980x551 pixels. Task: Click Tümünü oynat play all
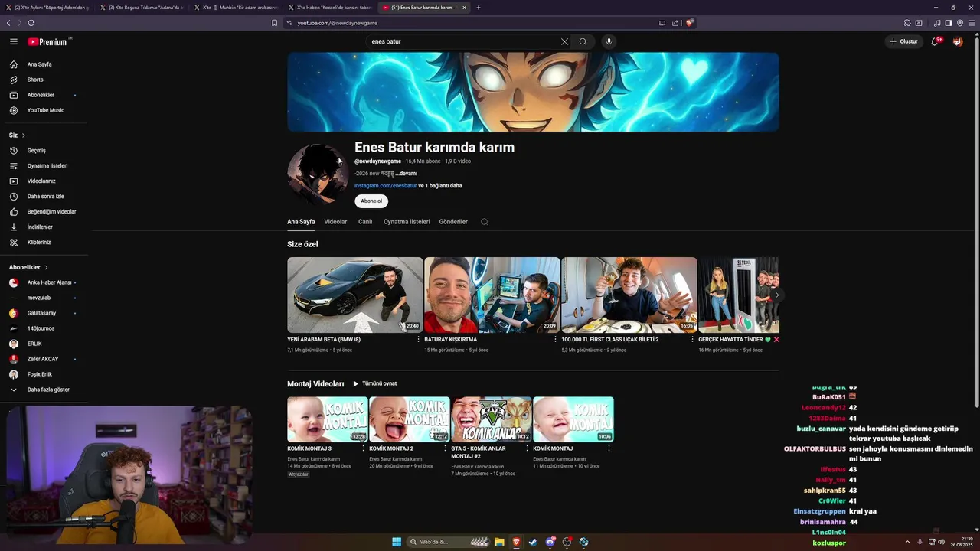coord(374,383)
